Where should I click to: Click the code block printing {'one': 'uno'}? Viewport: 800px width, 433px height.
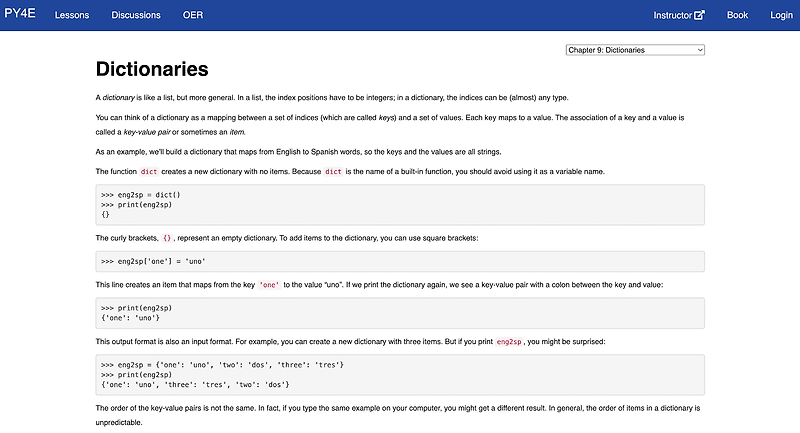[400, 313]
